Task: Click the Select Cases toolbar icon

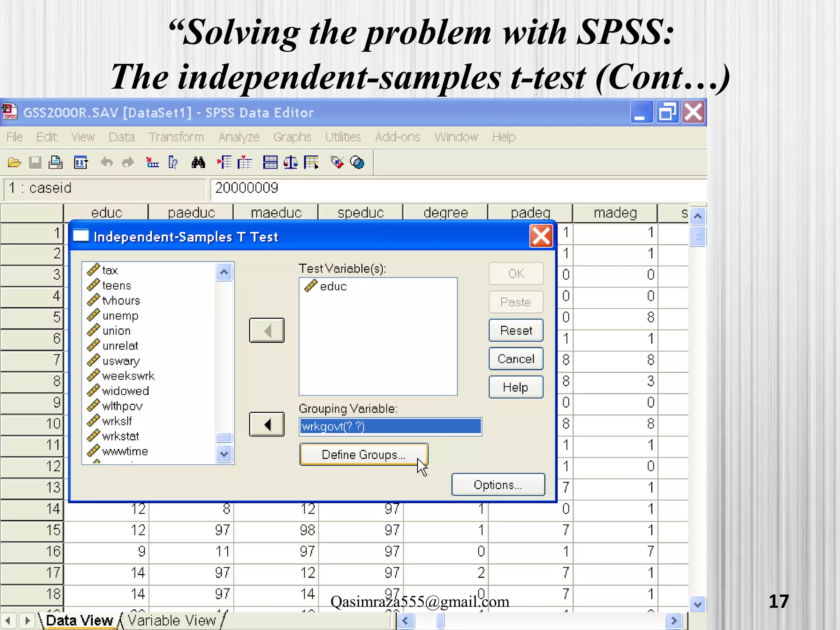Action: [311, 163]
